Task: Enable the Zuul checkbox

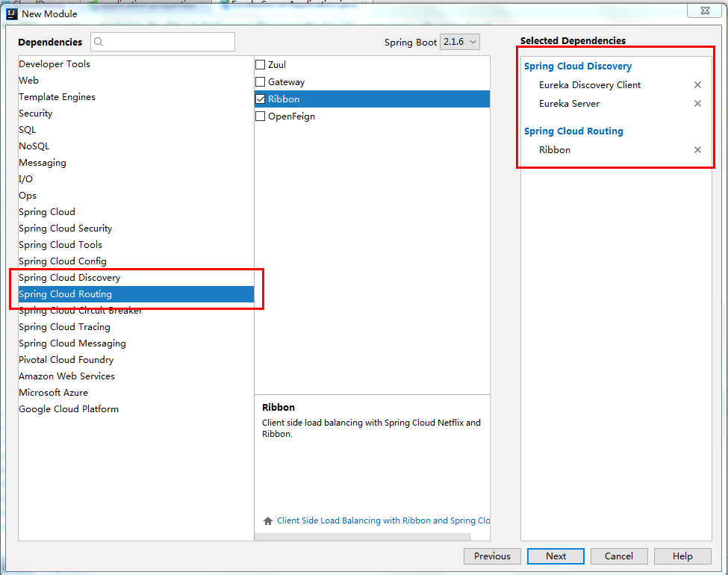Action: pos(261,65)
